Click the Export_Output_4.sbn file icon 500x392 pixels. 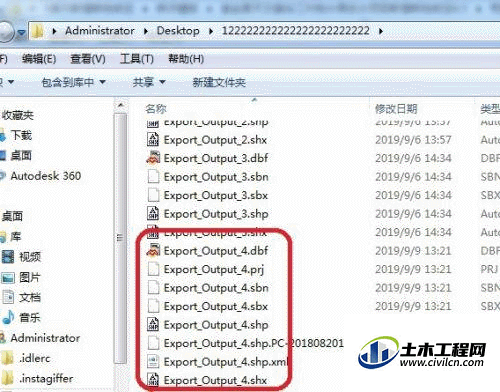(153, 287)
